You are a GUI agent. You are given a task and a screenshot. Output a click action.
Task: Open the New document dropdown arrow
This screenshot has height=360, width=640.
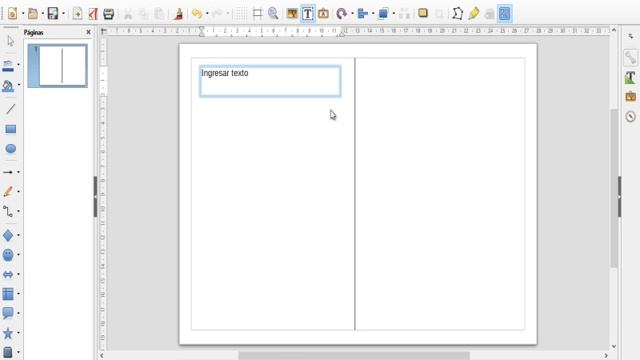click(23, 13)
